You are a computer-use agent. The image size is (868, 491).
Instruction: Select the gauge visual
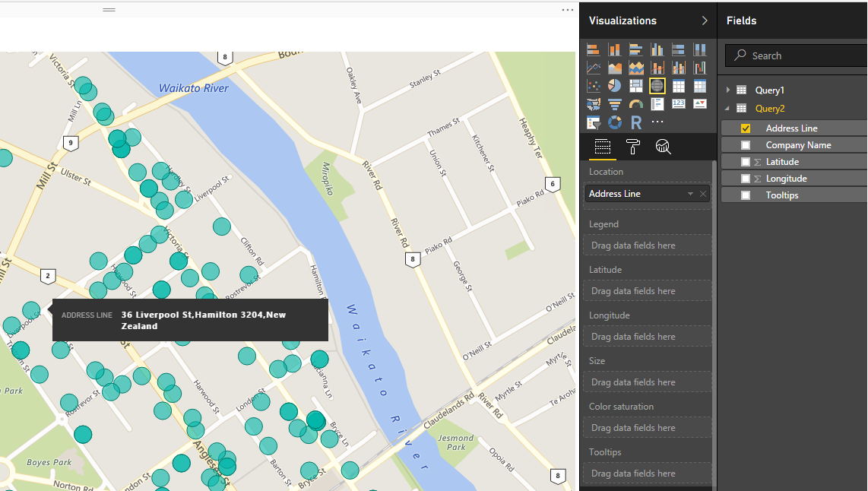[x=635, y=104]
